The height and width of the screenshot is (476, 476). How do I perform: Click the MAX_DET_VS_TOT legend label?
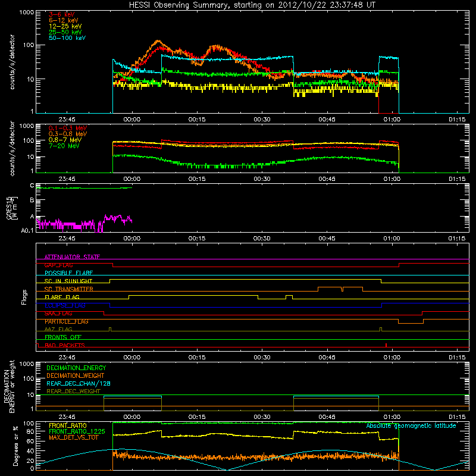tap(74, 437)
